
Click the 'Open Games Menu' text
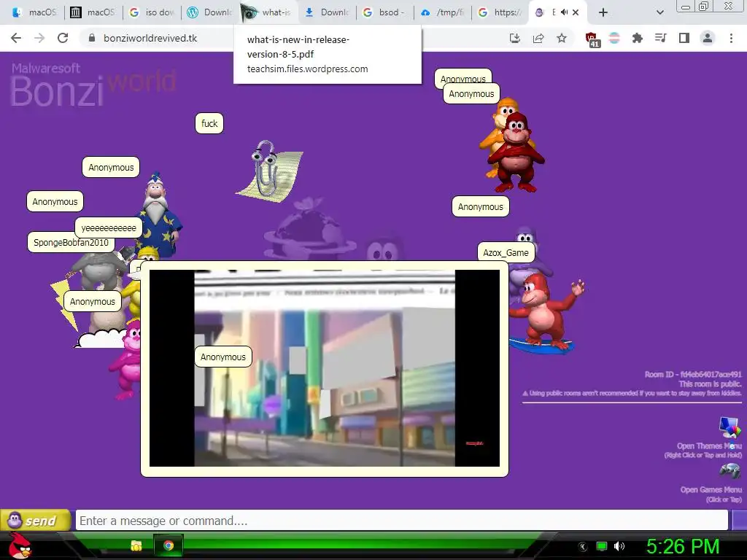tap(711, 490)
